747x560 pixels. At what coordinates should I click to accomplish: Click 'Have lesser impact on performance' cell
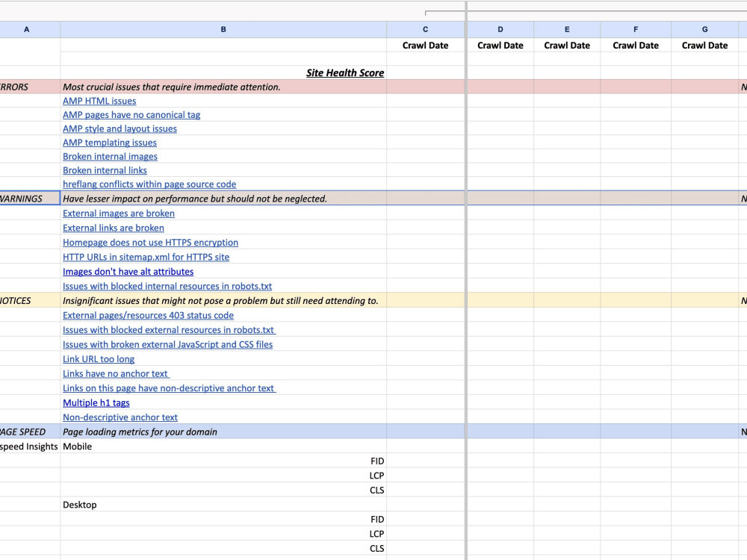tap(223, 199)
